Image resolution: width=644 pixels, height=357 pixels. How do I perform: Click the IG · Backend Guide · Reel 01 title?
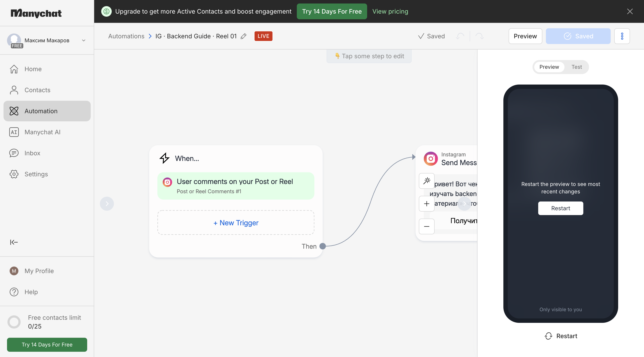click(x=196, y=36)
